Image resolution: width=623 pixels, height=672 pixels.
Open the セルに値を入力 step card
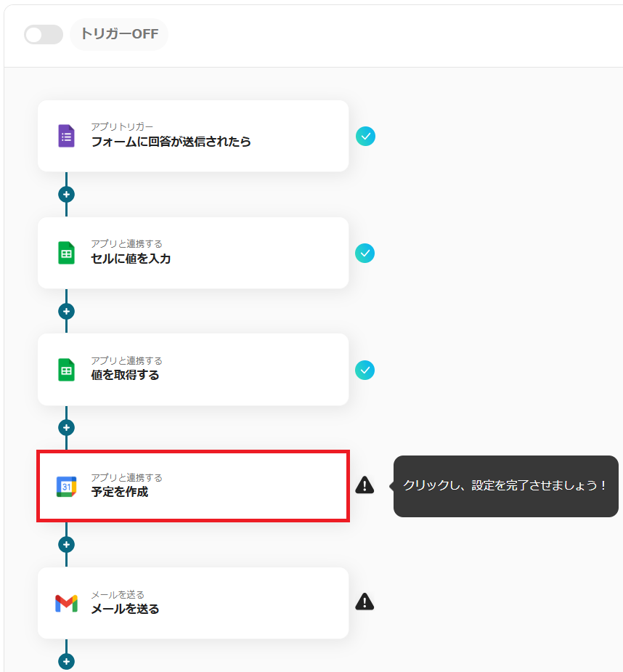(x=193, y=253)
